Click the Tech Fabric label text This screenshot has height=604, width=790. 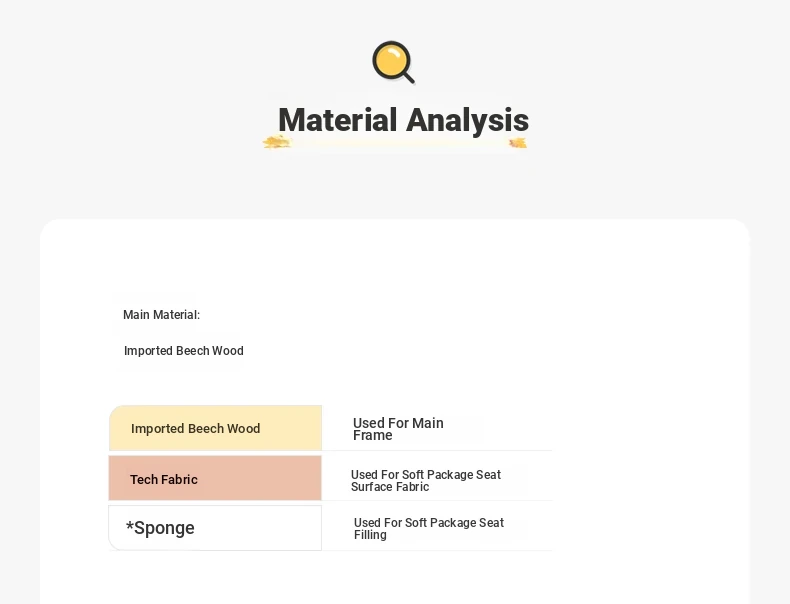(164, 479)
